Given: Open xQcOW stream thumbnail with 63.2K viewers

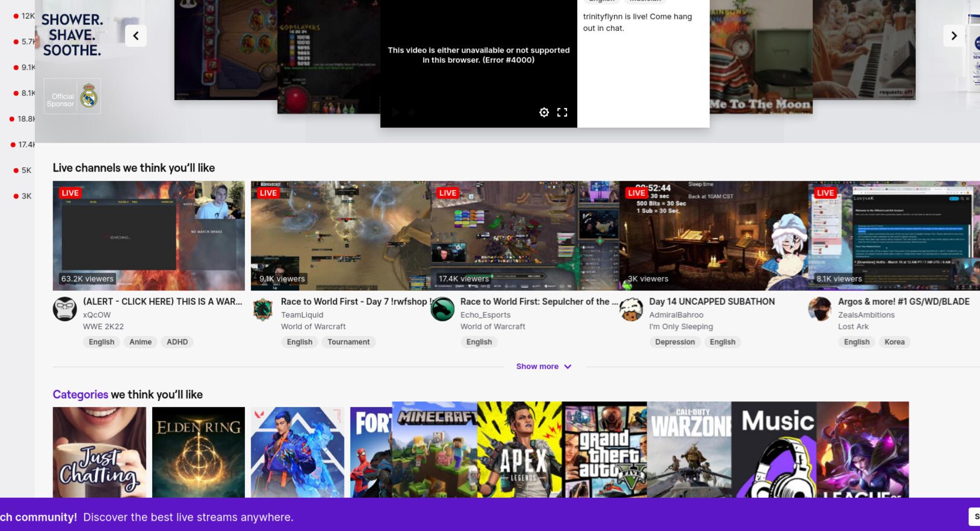Looking at the screenshot, I should tap(149, 235).
